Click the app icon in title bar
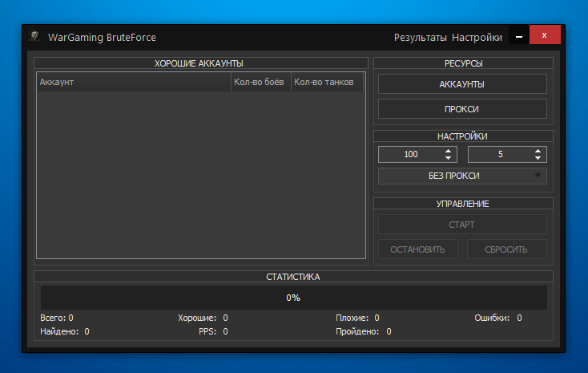 [x=34, y=37]
